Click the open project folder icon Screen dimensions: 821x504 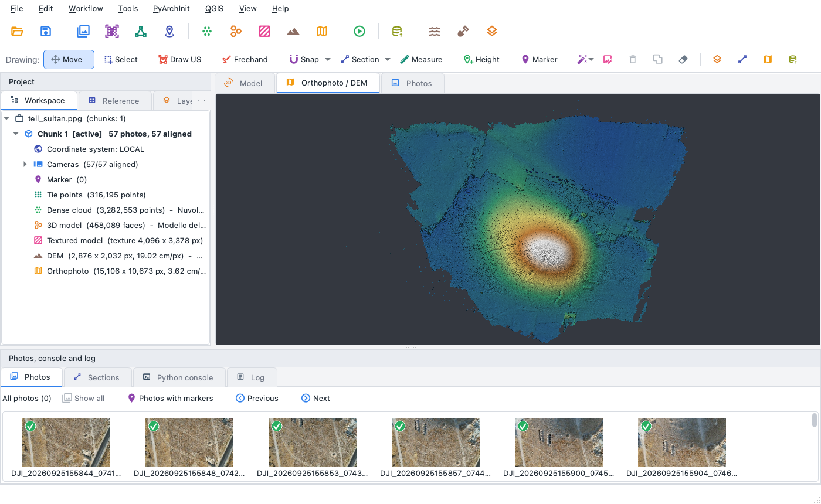[x=17, y=31]
